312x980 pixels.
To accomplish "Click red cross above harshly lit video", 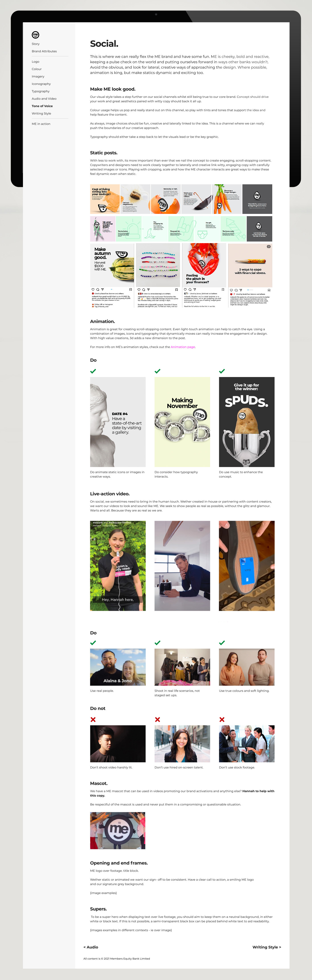I will pyautogui.click(x=93, y=720).
